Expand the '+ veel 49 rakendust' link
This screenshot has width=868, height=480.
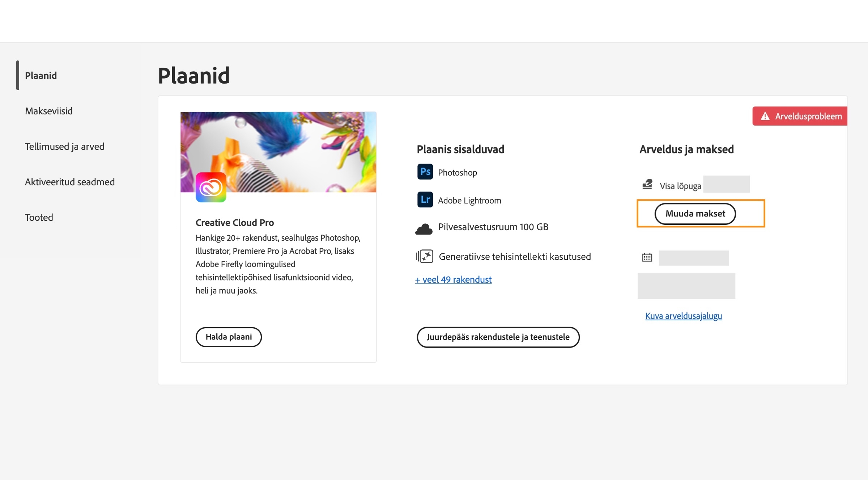[x=454, y=279]
